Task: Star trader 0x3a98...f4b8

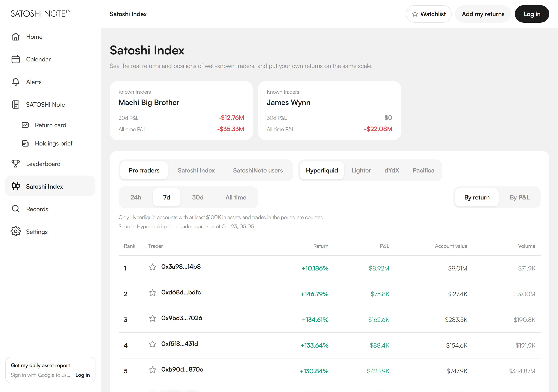Action: 152,267
